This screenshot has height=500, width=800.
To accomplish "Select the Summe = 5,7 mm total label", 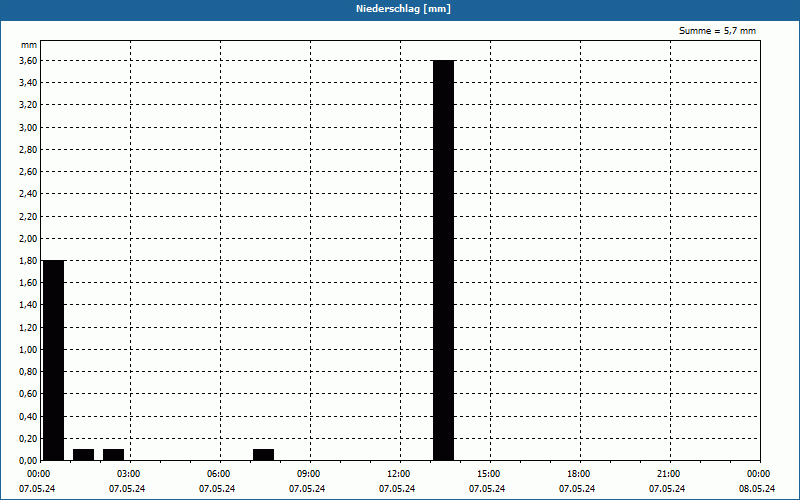I will (717, 31).
